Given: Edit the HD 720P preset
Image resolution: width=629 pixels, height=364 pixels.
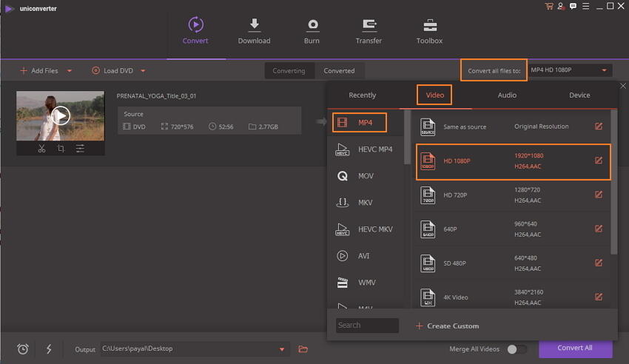Looking at the screenshot, I should 599,195.
